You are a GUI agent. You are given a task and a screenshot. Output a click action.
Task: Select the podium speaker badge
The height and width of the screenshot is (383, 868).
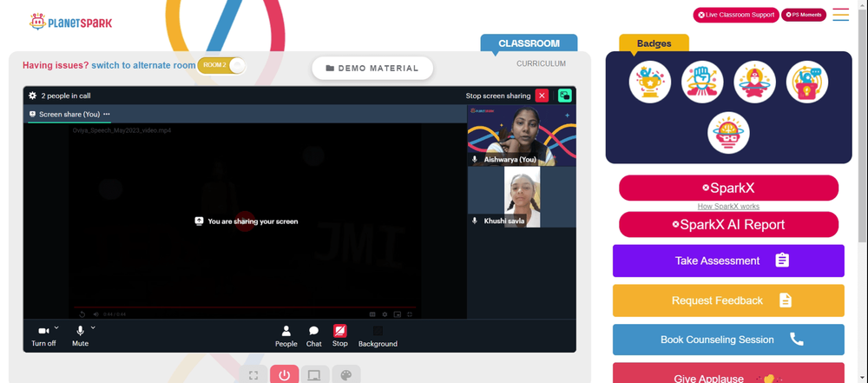807,82
